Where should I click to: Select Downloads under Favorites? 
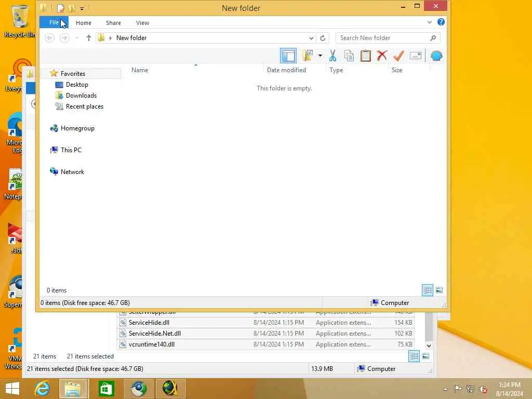click(81, 96)
